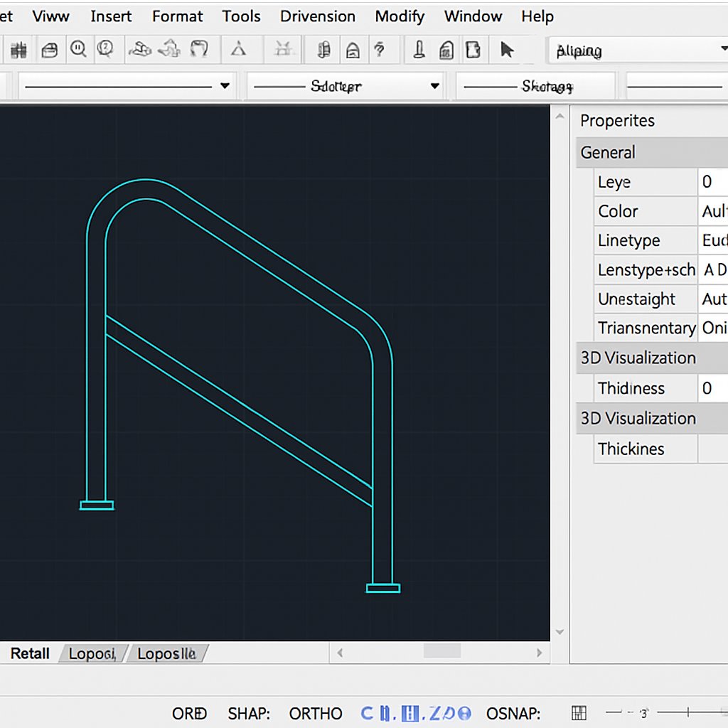The image size is (728, 728).
Task: Open the Aliping dropdown at top right
Action: 722,50
